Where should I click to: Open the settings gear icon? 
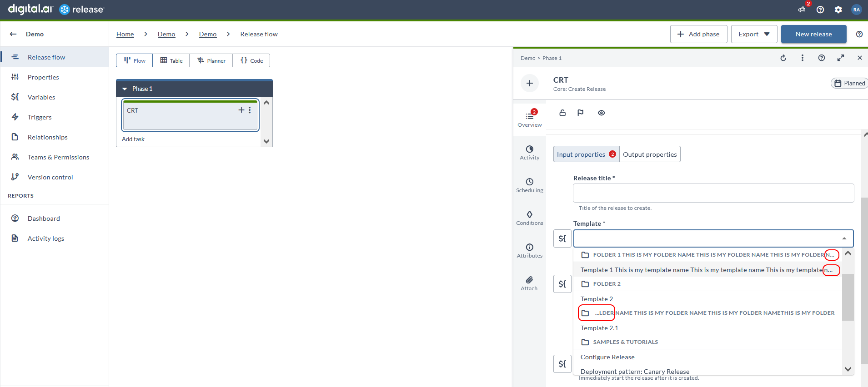(x=838, y=10)
